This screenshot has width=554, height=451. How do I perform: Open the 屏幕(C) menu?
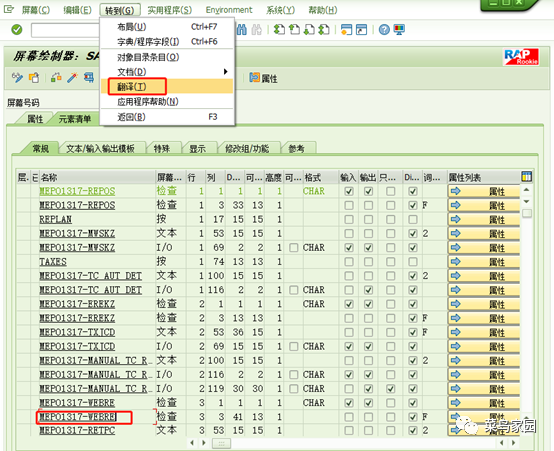tap(36, 10)
